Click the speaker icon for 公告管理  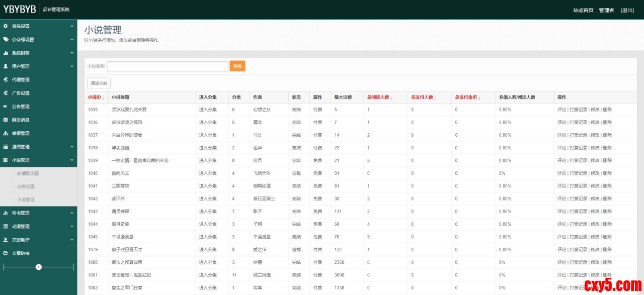click(x=6, y=107)
